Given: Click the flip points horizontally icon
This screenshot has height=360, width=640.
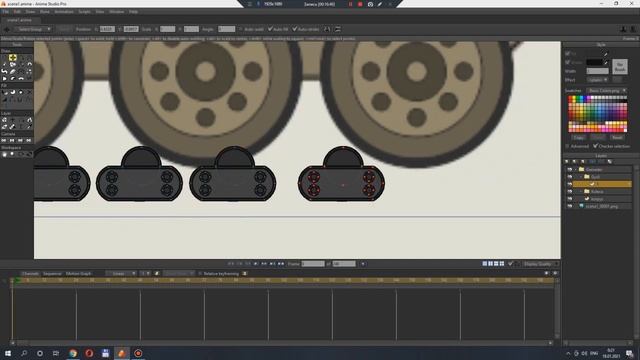Looking at the screenshot, I should point(327,29).
